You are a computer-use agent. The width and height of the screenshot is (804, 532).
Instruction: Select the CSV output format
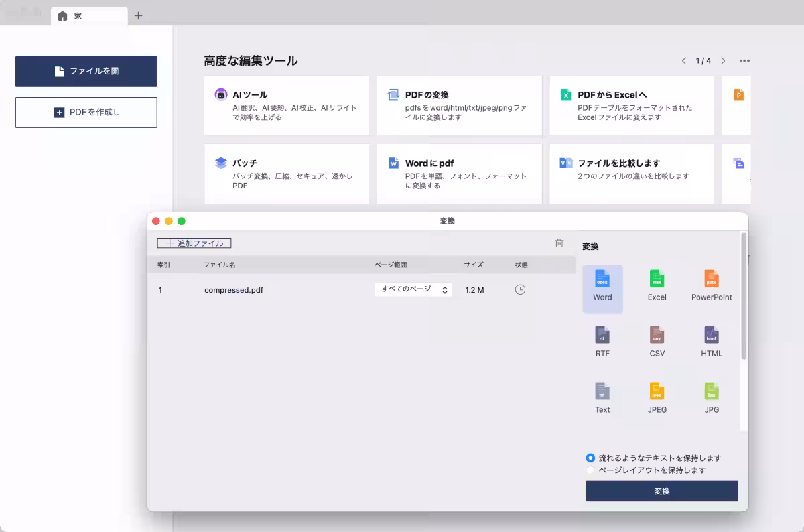coord(656,340)
